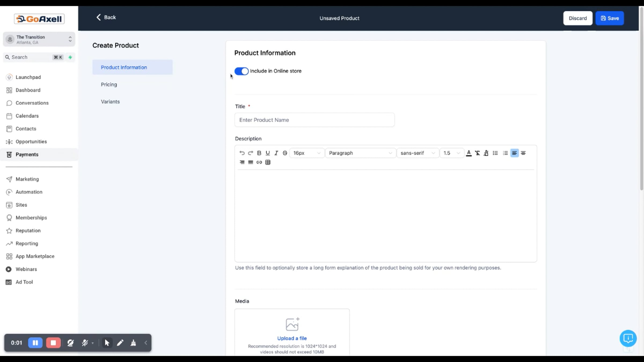Image resolution: width=644 pixels, height=362 pixels.
Task: Toggle left text alignment button
Action: click(x=514, y=153)
